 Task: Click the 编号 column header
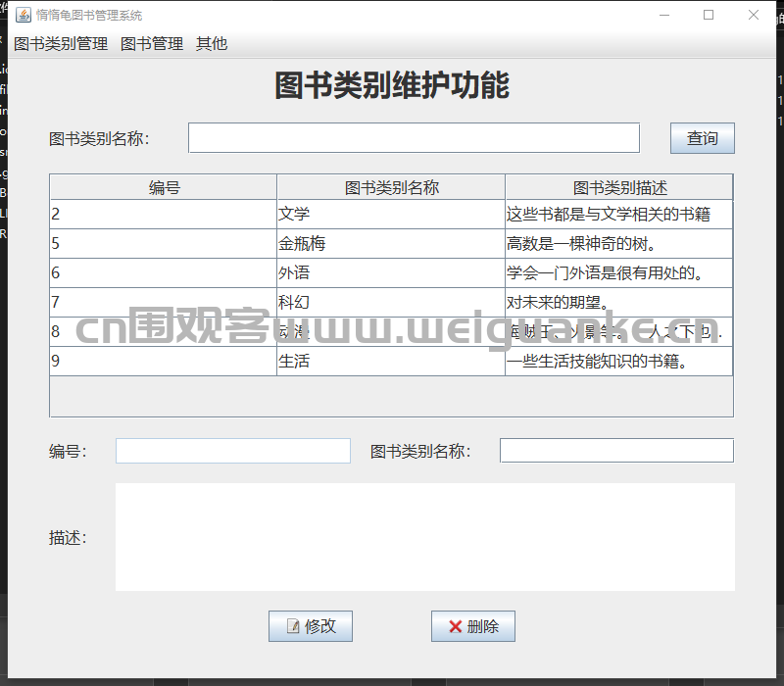[x=164, y=187]
